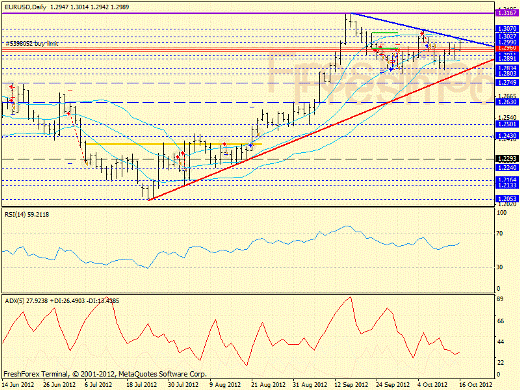Image resolution: width=520 pixels, height=390 pixels.
Task: Select the red ascending trendline
Action: 320,130
